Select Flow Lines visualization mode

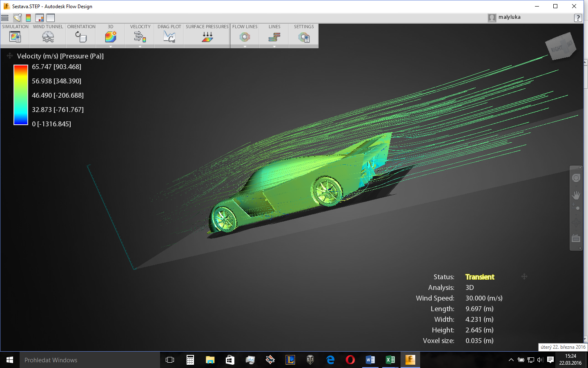[245, 37]
